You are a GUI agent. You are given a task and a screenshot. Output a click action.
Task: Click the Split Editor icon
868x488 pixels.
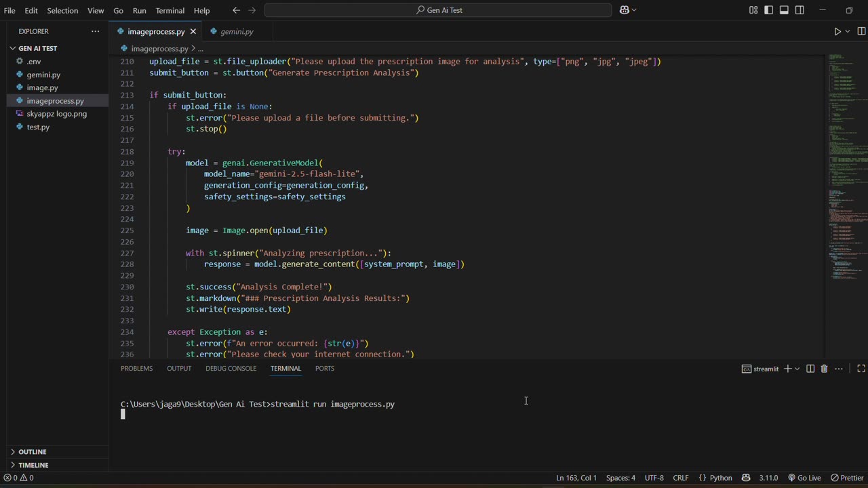[861, 31]
